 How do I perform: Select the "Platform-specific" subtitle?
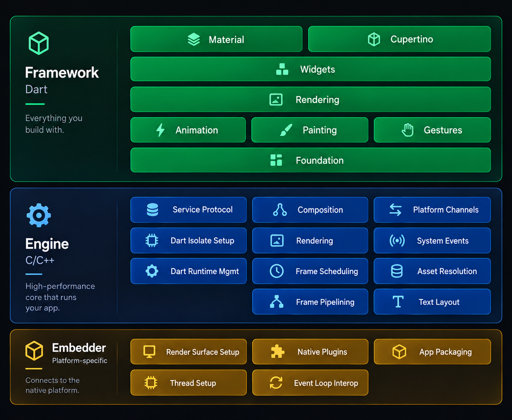point(79,360)
